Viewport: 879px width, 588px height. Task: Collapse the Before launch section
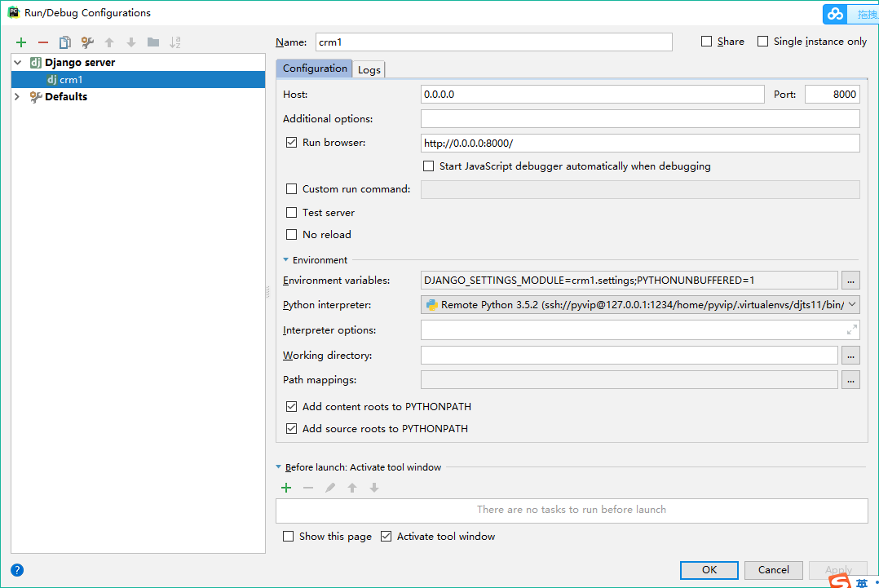coord(279,467)
